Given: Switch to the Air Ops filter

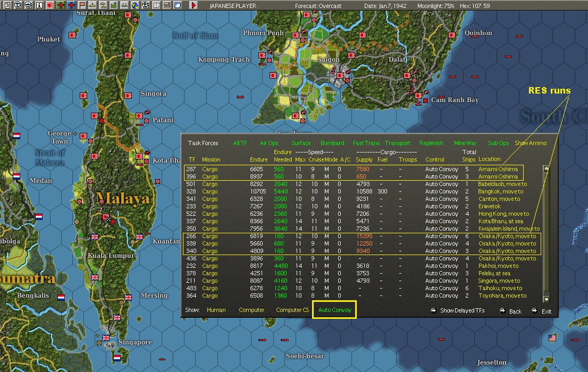Looking at the screenshot, I should (x=269, y=143).
